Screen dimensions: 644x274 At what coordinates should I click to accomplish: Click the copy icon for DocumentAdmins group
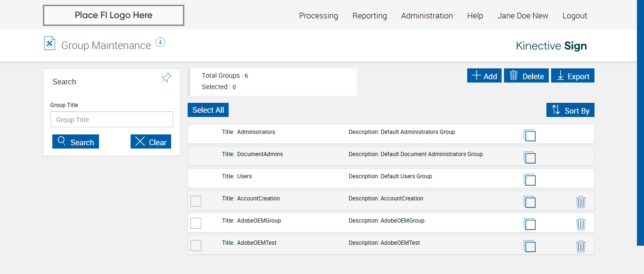[x=529, y=158]
